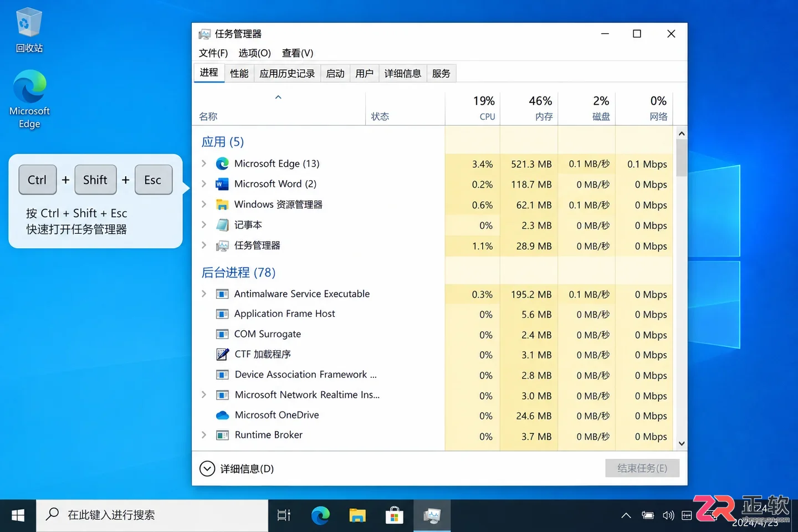This screenshot has width=798, height=532.
Task: Expand the Runtime Broker row
Action: (204, 436)
